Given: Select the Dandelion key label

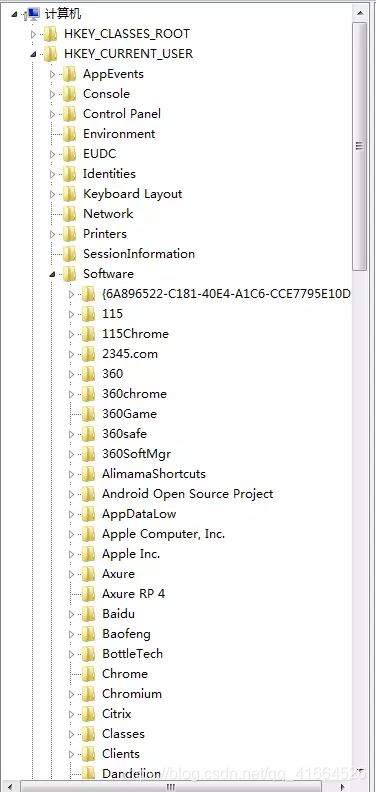Looking at the screenshot, I should [131, 774].
